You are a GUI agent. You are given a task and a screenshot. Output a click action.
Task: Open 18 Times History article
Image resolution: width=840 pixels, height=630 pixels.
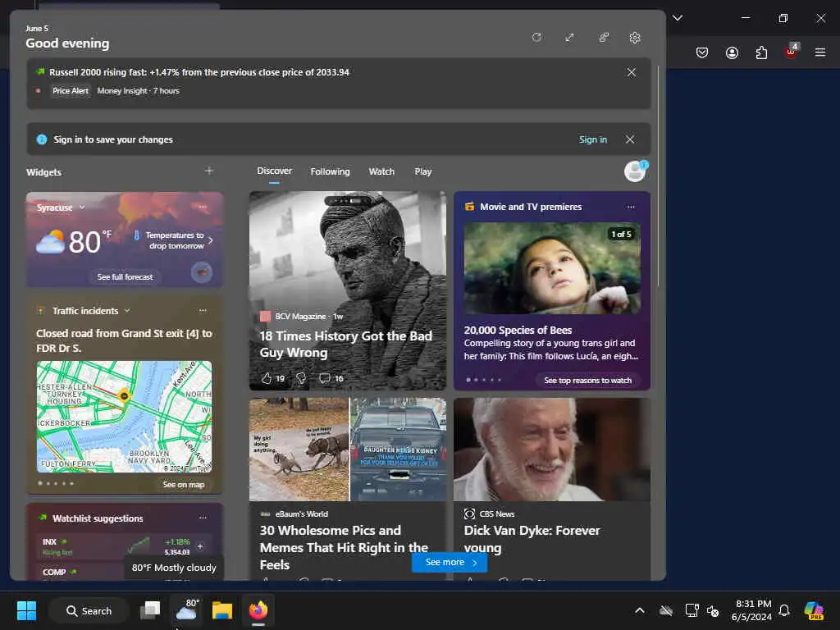[346, 344]
